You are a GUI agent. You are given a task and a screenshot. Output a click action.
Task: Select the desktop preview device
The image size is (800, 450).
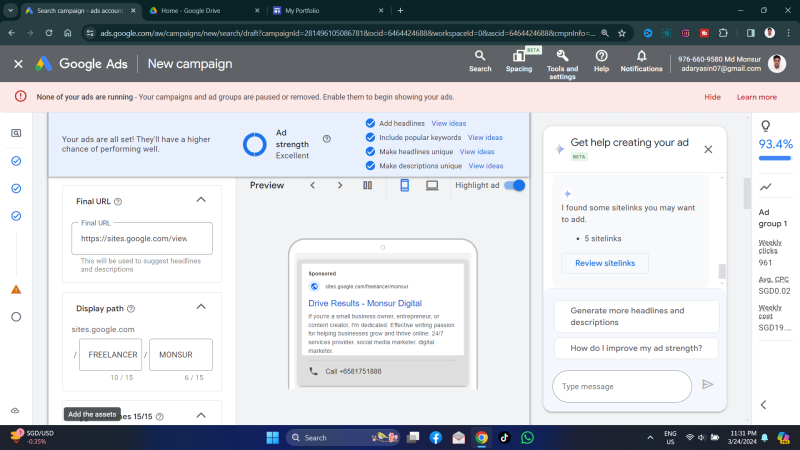pyautogui.click(x=432, y=185)
